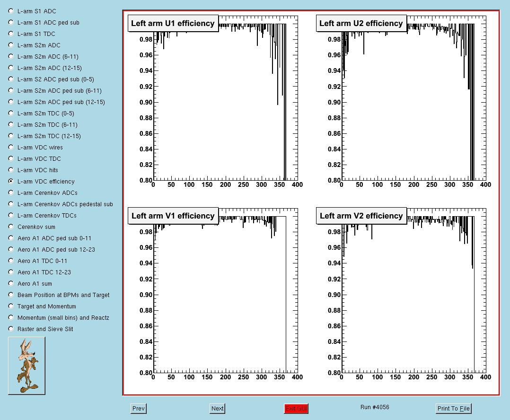Click the Left arm V1 efficiency title
Viewport: 510px width, 420px height.
pyautogui.click(x=173, y=216)
